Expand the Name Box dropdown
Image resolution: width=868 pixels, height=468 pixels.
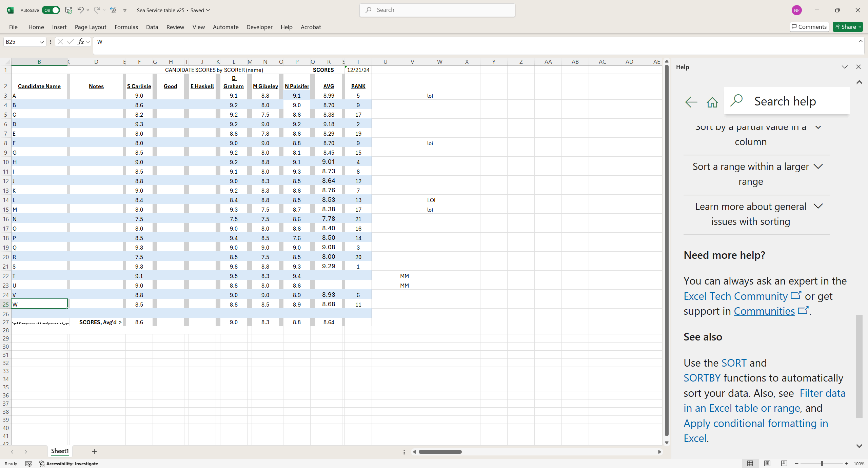pyautogui.click(x=42, y=42)
